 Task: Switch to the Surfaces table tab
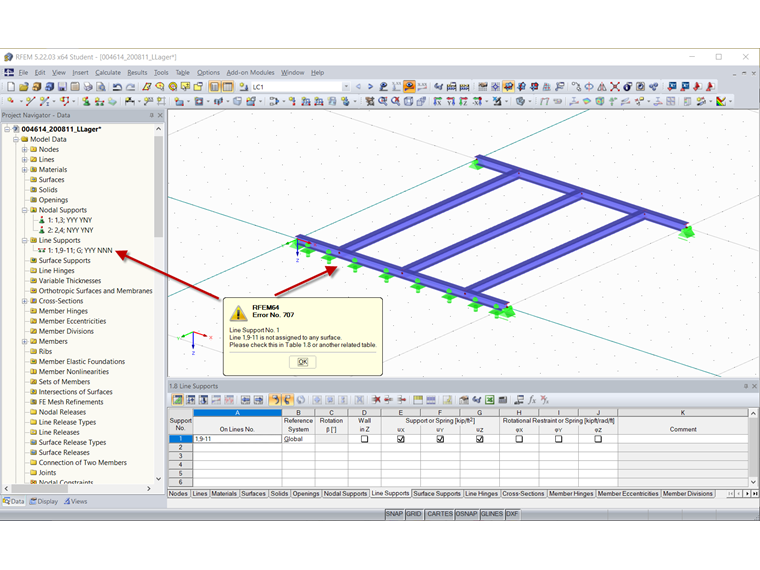pos(253,493)
